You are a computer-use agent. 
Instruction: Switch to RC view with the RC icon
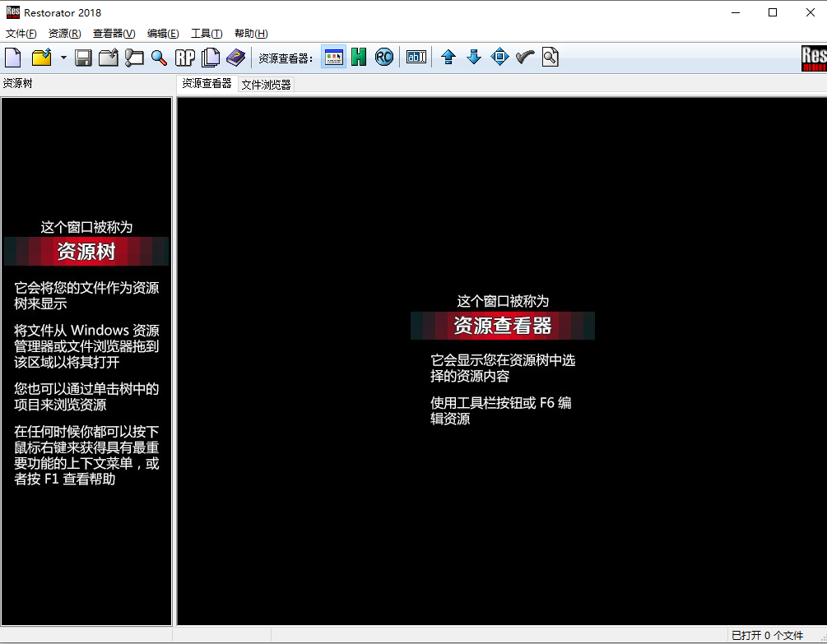tap(384, 57)
